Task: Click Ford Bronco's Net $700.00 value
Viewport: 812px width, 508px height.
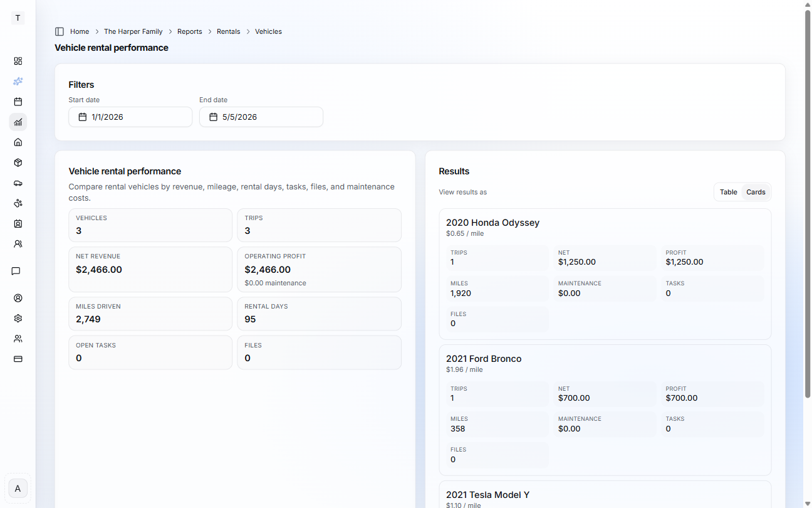Action: point(574,398)
